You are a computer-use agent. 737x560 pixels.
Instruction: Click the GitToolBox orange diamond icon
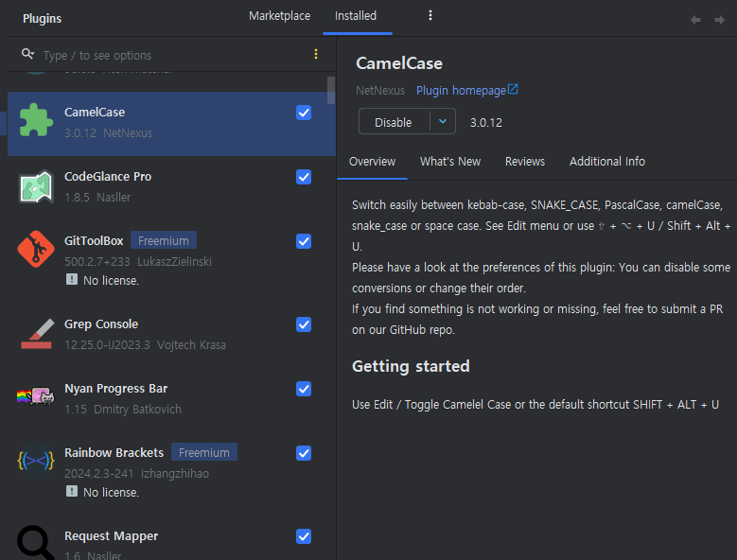click(36, 249)
